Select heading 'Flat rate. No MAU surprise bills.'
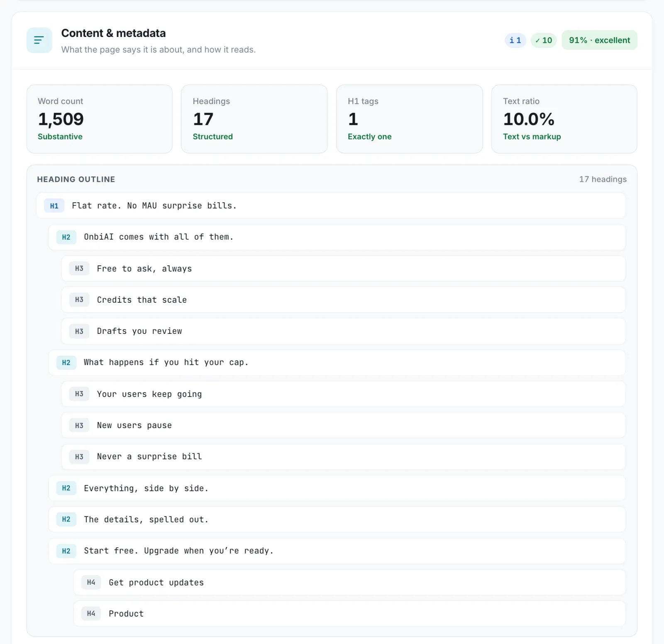Screen dimensions: 664x644 coord(331,206)
